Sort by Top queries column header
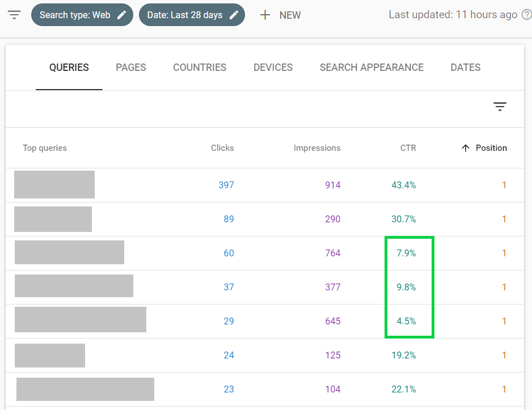 pos(45,148)
